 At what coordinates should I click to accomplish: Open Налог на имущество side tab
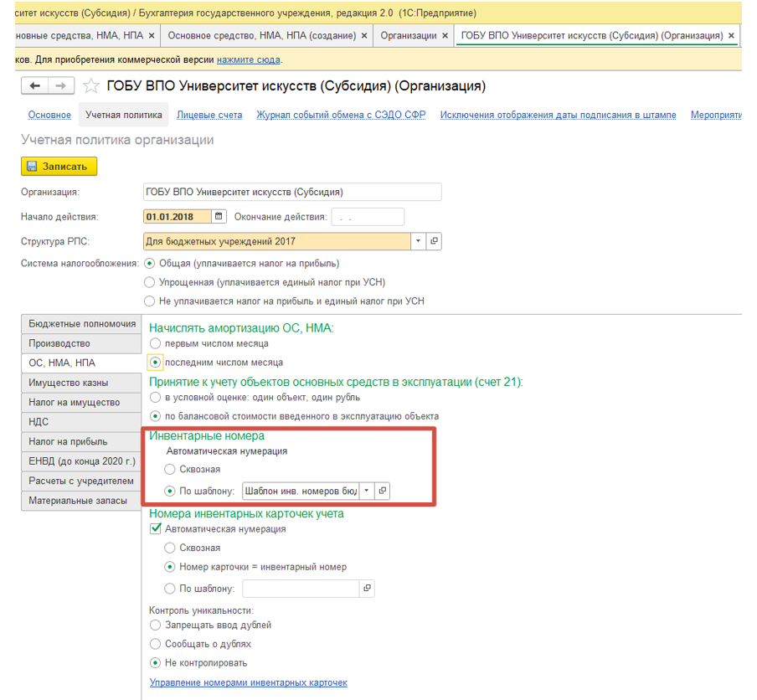(x=81, y=403)
